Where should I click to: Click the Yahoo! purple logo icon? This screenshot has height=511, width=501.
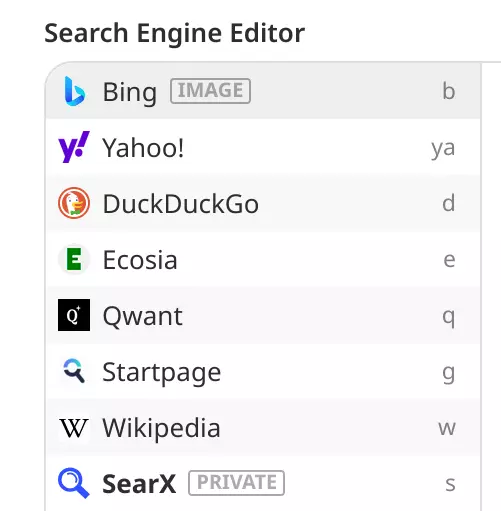(74, 147)
